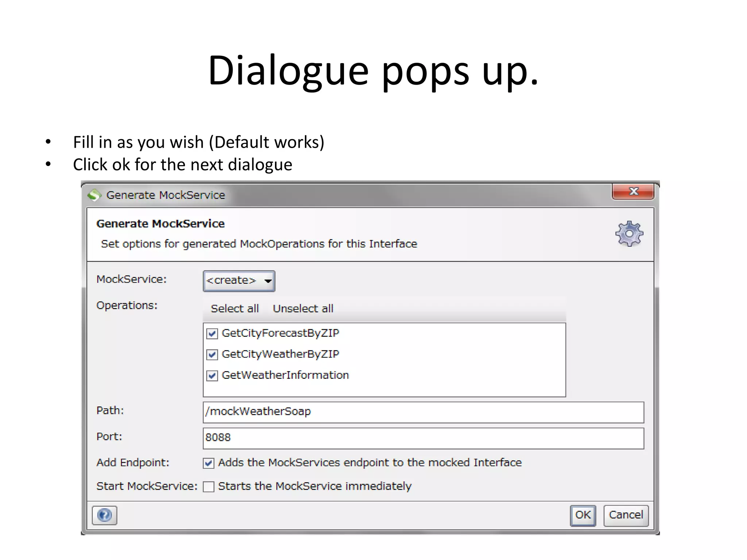Uncheck GetWeatherInformation operation
The height and width of the screenshot is (560, 747).
212,376
